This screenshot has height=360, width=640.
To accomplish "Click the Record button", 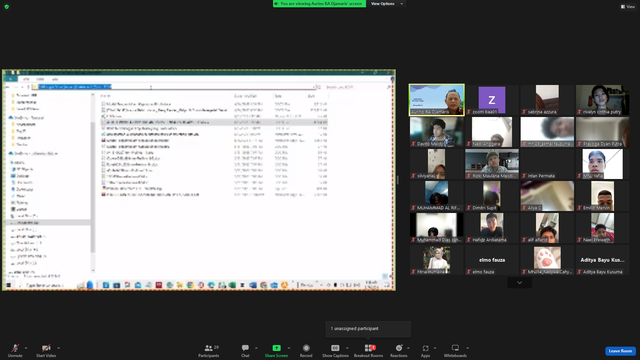I will coord(306,350).
